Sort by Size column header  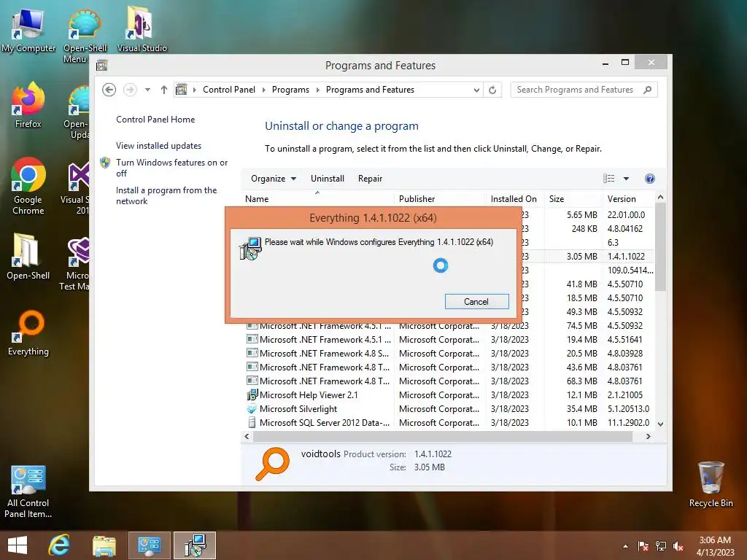coord(573,198)
